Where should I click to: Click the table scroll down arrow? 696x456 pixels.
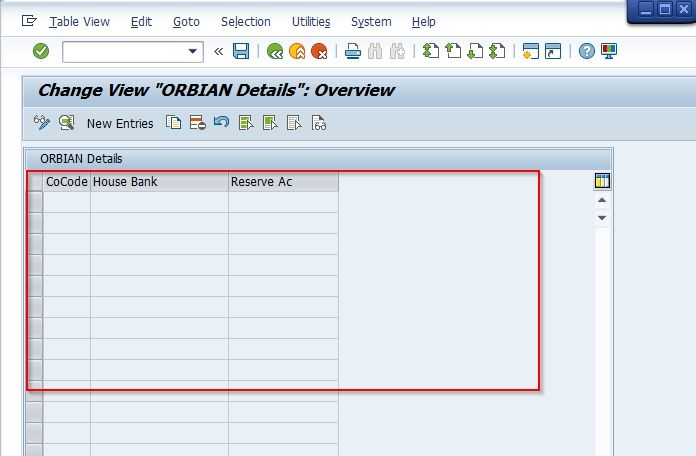pyautogui.click(x=602, y=218)
